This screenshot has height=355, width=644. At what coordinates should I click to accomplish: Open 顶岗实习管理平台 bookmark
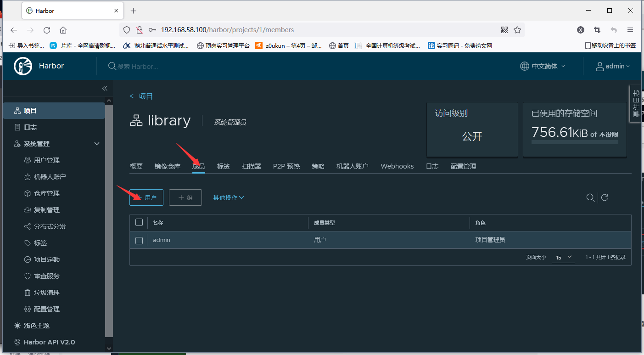pos(223,45)
